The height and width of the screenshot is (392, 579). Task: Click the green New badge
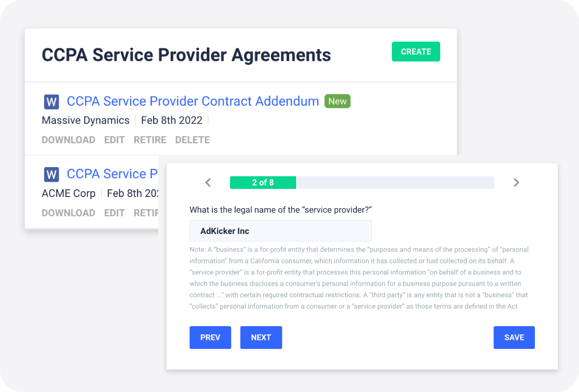tap(337, 101)
